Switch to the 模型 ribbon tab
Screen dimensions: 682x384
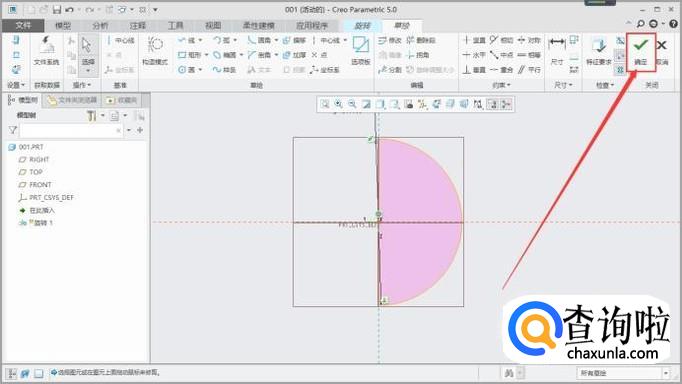[63, 26]
